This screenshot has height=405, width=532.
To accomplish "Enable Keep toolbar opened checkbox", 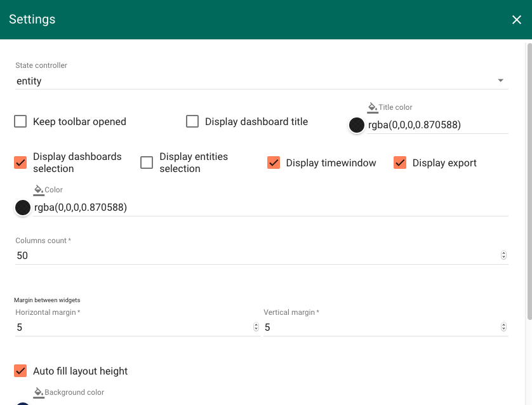I will pos(20,121).
